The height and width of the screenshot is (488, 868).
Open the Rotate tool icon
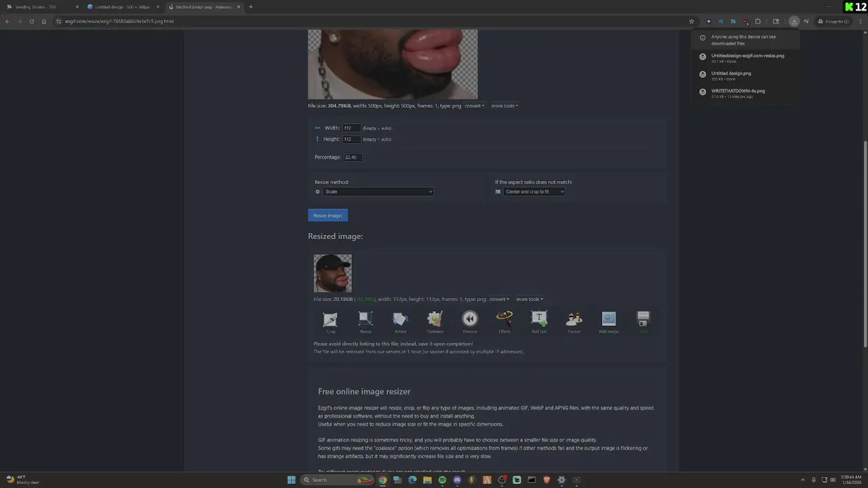tap(400, 321)
